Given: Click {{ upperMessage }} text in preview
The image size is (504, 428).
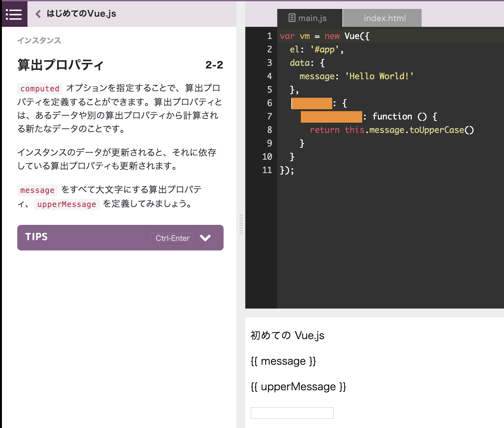Looking at the screenshot, I should [298, 387].
